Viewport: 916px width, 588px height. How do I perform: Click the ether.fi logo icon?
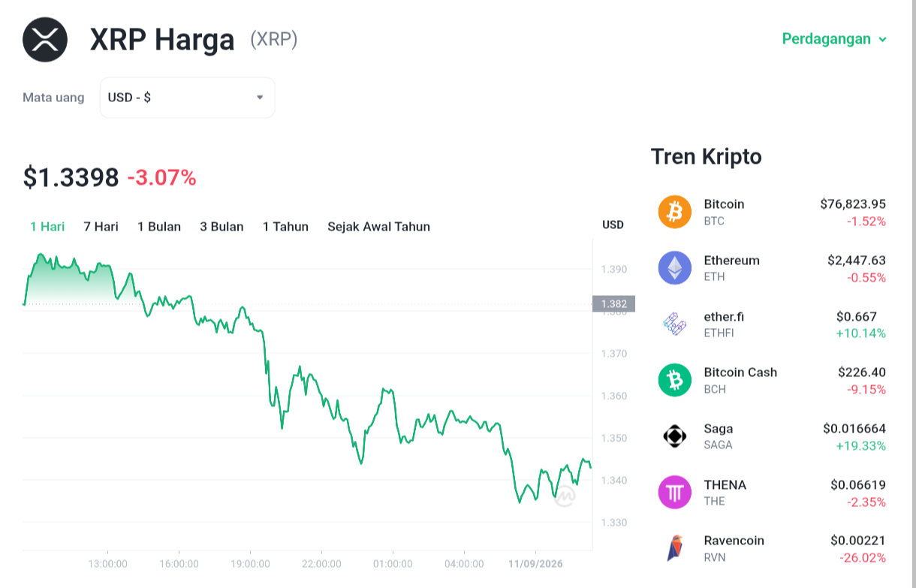pyautogui.click(x=675, y=324)
